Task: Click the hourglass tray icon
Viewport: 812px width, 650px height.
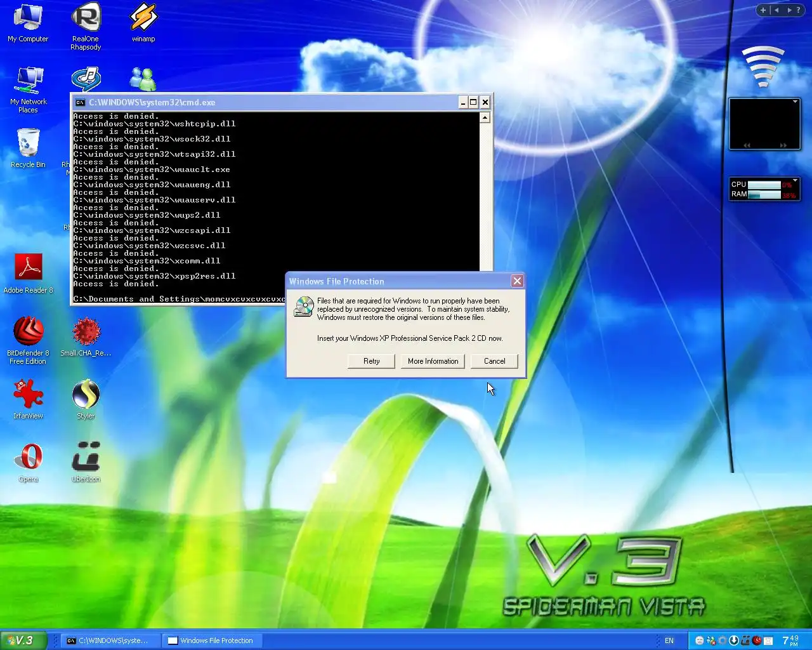Action: [x=768, y=640]
